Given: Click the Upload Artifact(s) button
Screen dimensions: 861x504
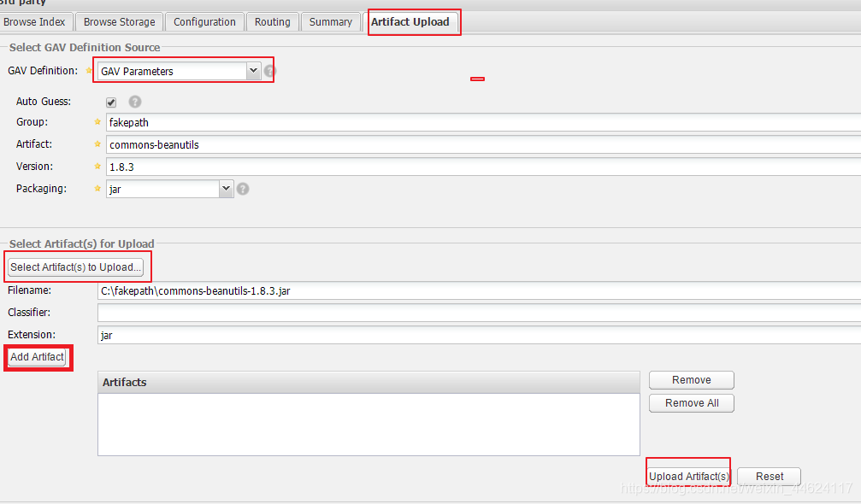Looking at the screenshot, I should [688, 477].
